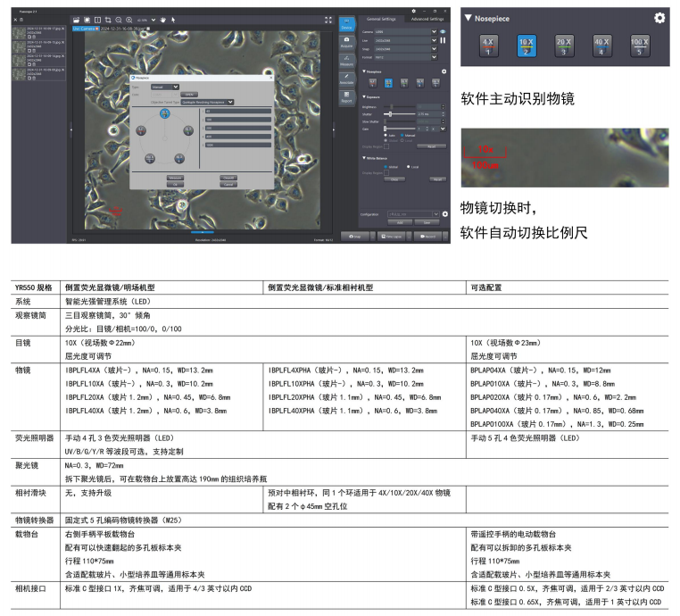Image resolution: width=680 pixels, height=616 pixels.
Task: Adjust the Brightness slider handle
Action: 392,107
